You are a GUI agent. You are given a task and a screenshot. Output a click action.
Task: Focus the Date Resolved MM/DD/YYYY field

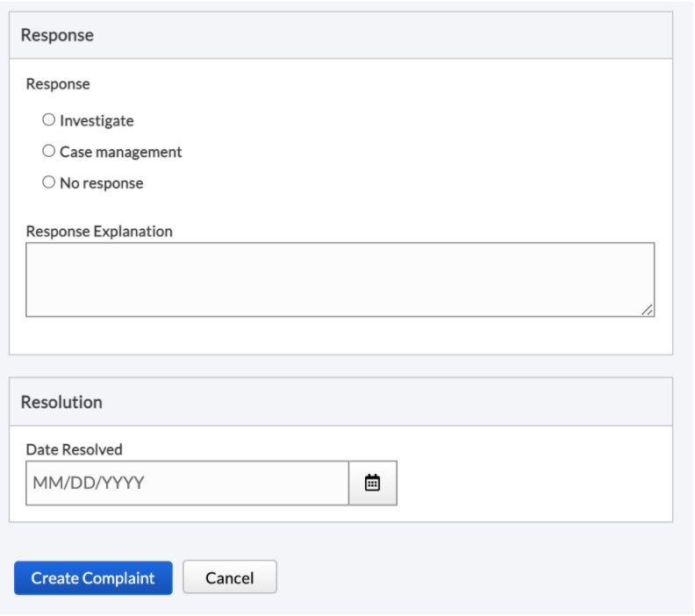point(187,483)
